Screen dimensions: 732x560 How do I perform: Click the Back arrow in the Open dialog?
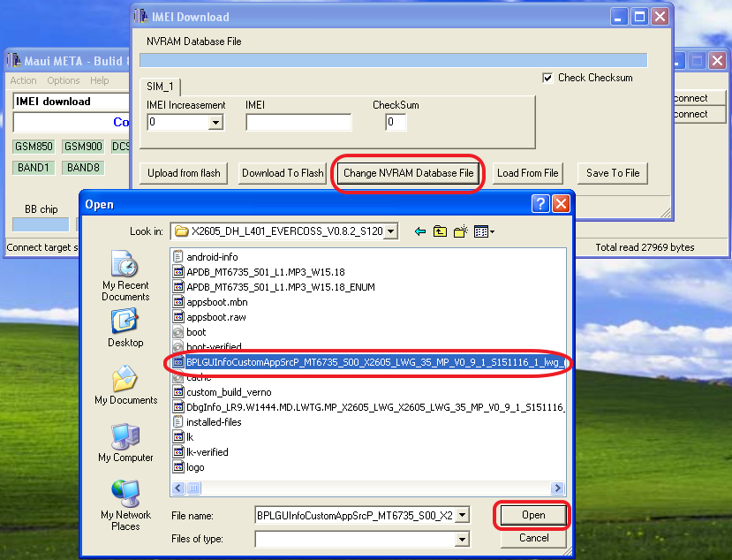coord(419,231)
